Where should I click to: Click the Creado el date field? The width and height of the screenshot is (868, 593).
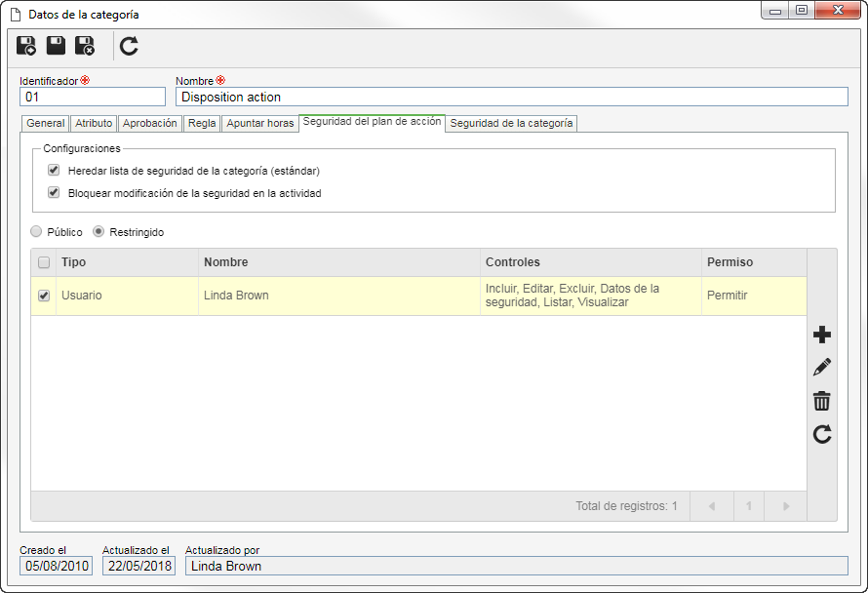coord(56,566)
